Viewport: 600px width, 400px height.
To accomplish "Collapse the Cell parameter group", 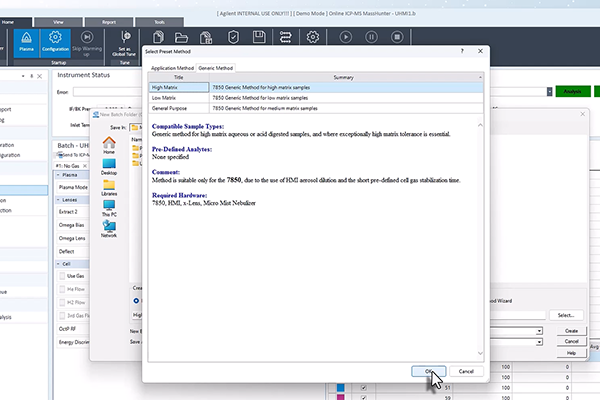I will click(58, 264).
